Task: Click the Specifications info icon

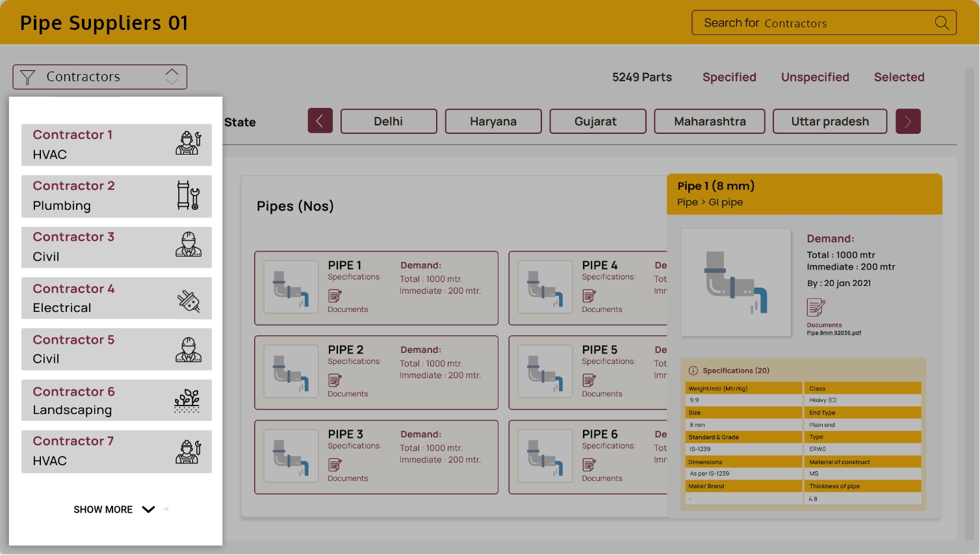Action: pos(693,371)
